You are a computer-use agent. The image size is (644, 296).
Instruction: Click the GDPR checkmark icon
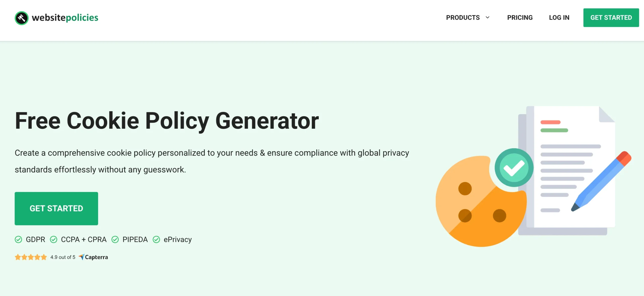pos(19,239)
